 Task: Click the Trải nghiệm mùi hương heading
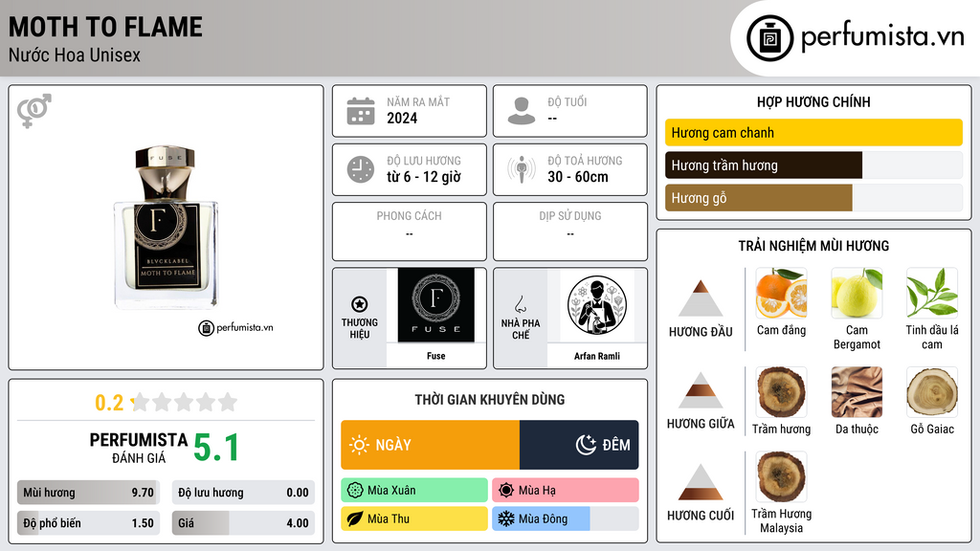(813, 246)
